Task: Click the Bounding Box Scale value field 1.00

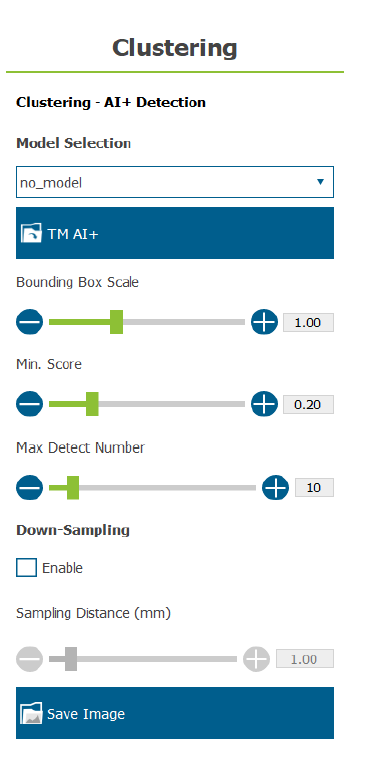Action: pyautogui.click(x=308, y=322)
